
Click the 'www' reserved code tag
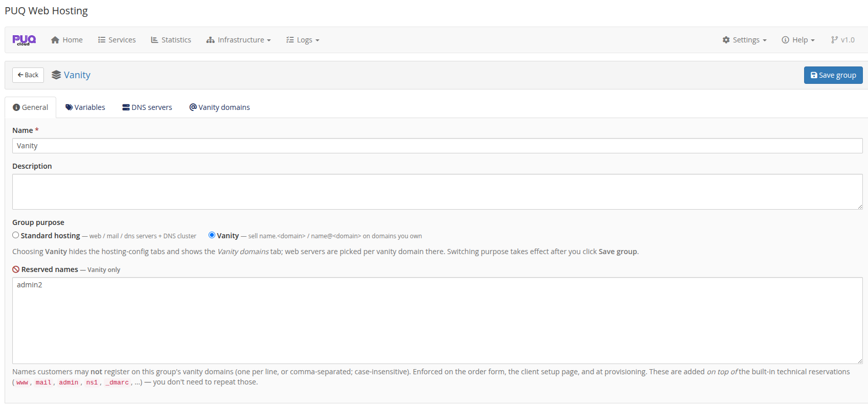22,382
